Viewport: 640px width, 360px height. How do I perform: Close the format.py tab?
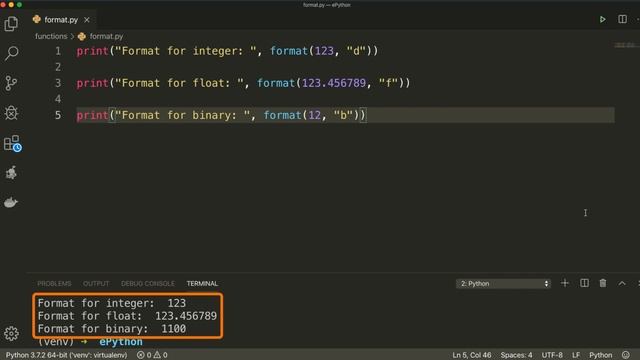click(x=87, y=20)
